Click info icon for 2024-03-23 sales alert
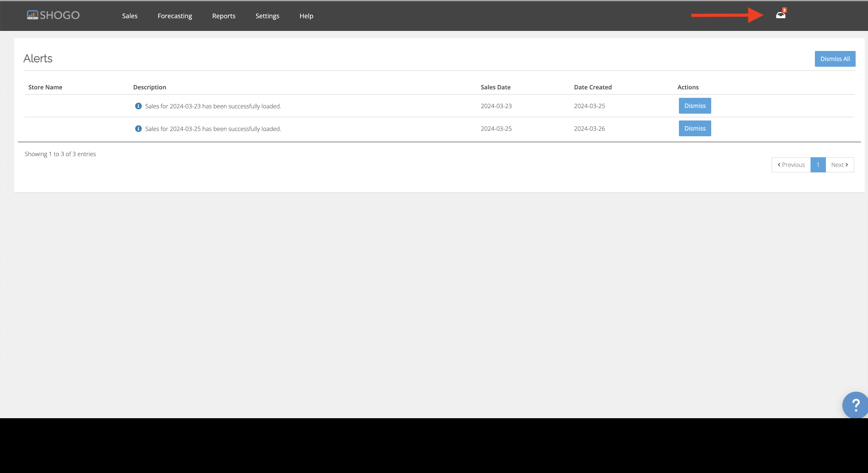This screenshot has height=473, width=868. point(138,106)
